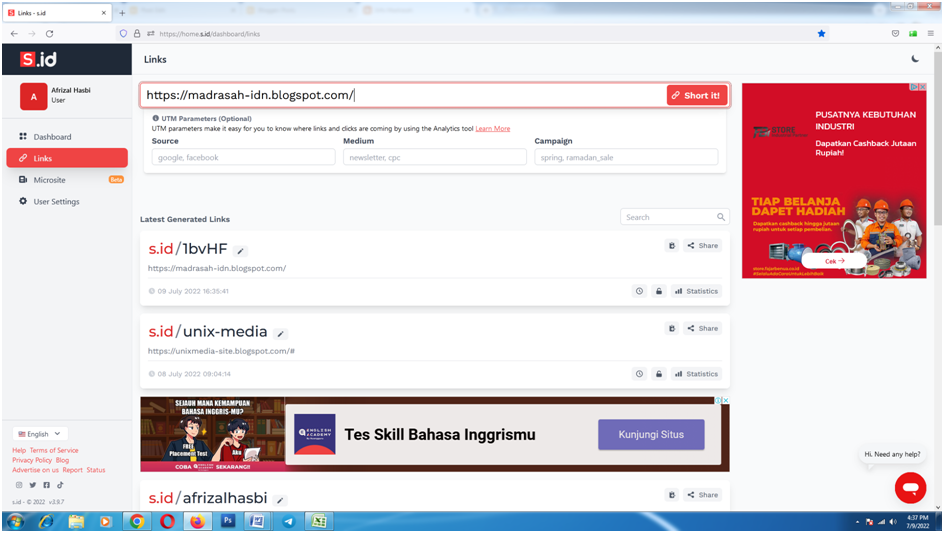Open Help link in footer
This screenshot has height=533, width=944.
click(x=19, y=450)
